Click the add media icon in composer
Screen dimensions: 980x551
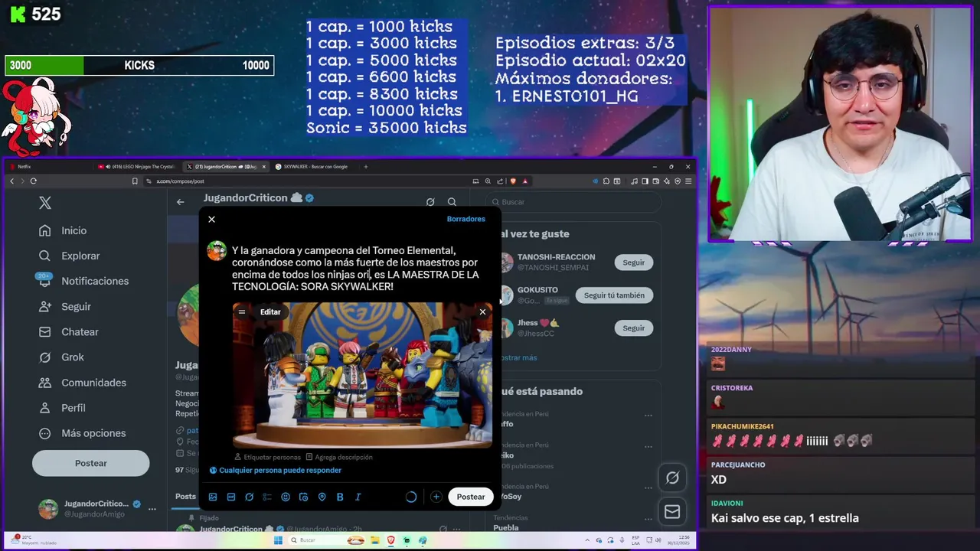tap(213, 497)
